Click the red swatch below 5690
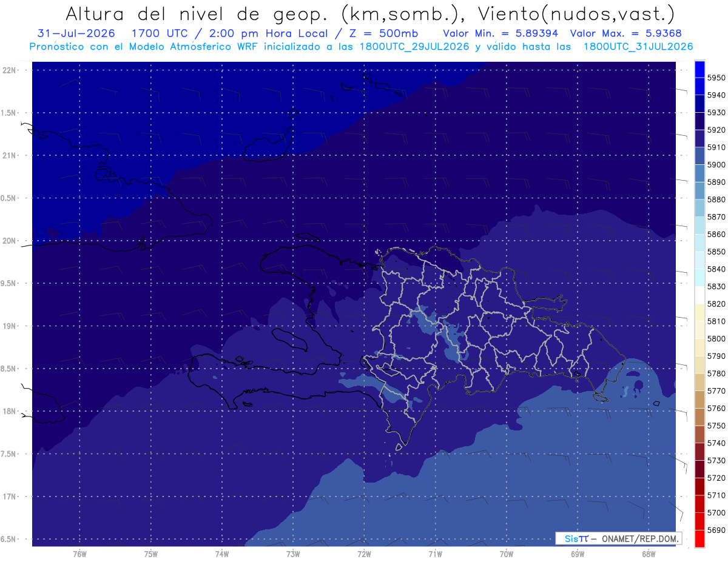Screen dimensions: 728x562 tap(699, 538)
